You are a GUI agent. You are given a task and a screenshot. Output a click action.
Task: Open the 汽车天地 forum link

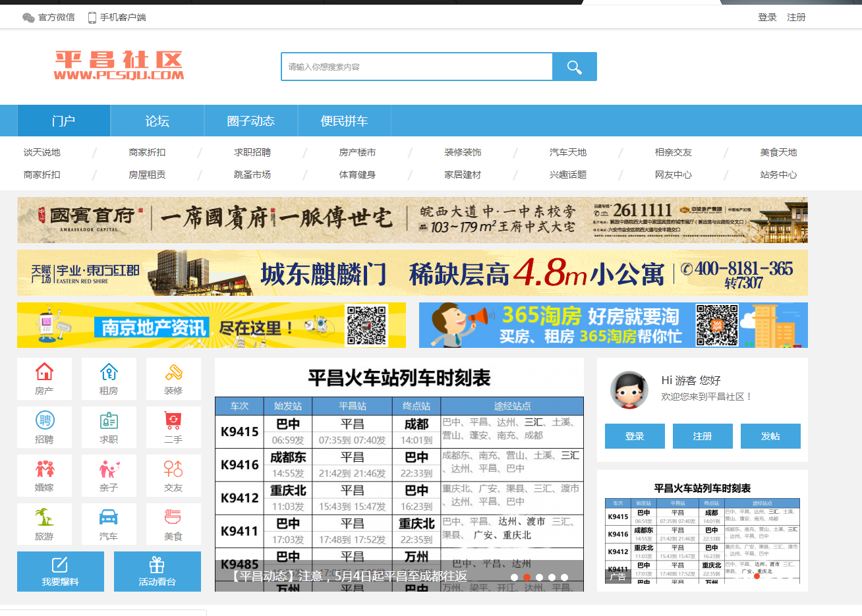point(568,152)
